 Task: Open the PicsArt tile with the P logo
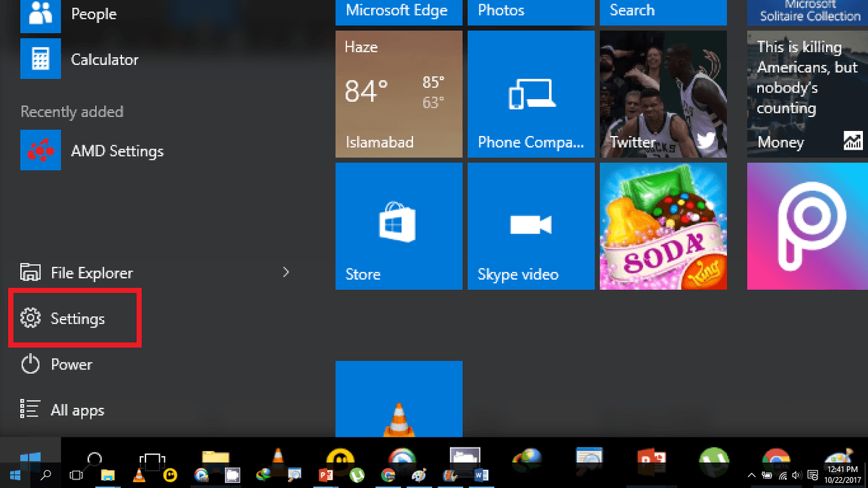tap(807, 226)
